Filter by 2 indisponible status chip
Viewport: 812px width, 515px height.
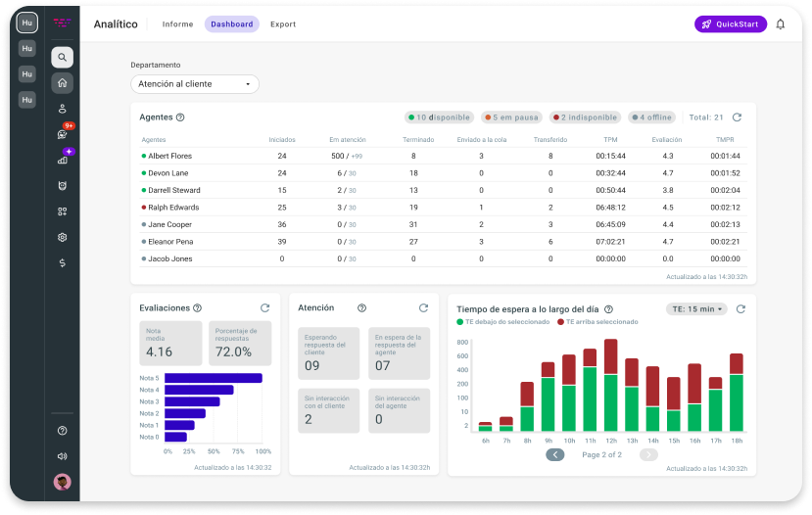(585, 117)
